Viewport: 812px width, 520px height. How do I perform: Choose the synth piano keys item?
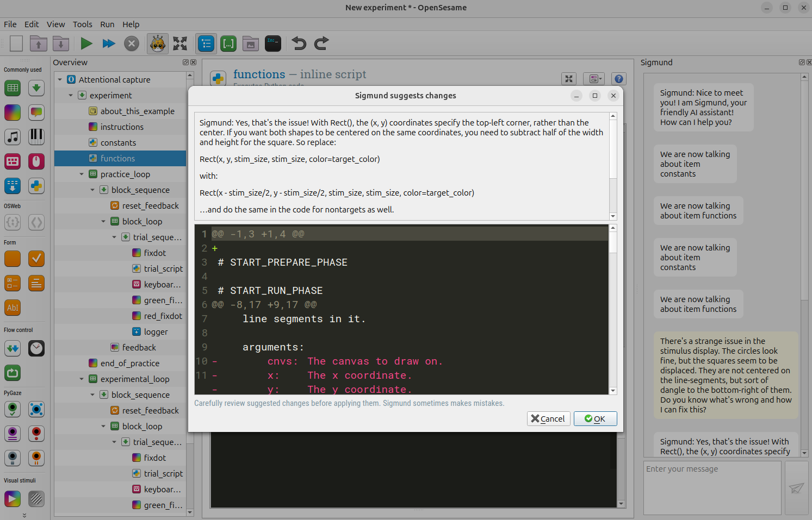pos(36,136)
